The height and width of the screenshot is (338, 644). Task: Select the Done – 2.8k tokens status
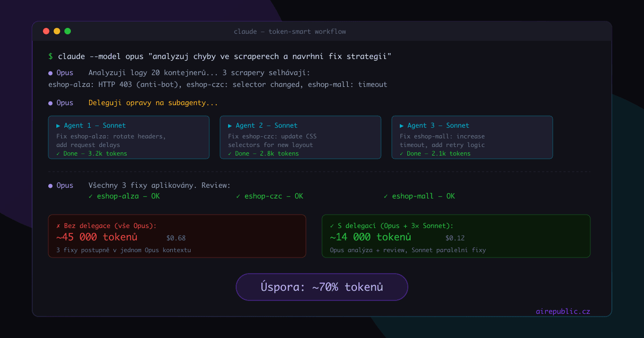(264, 153)
